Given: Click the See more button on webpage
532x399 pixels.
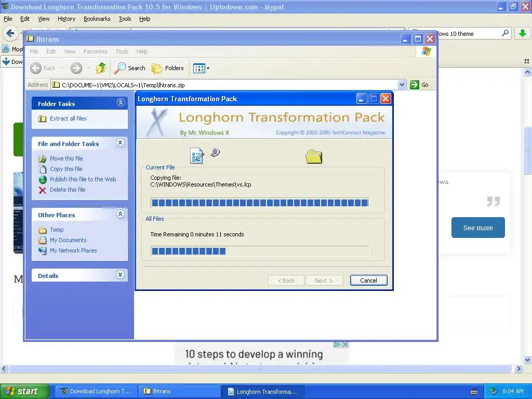Looking at the screenshot, I should 478,228.
